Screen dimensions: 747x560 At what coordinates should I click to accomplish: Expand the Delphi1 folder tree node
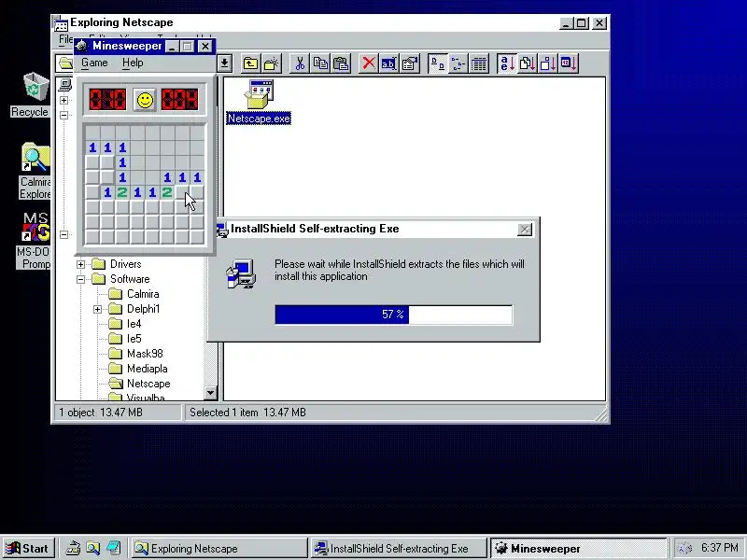tap(97, 309)
